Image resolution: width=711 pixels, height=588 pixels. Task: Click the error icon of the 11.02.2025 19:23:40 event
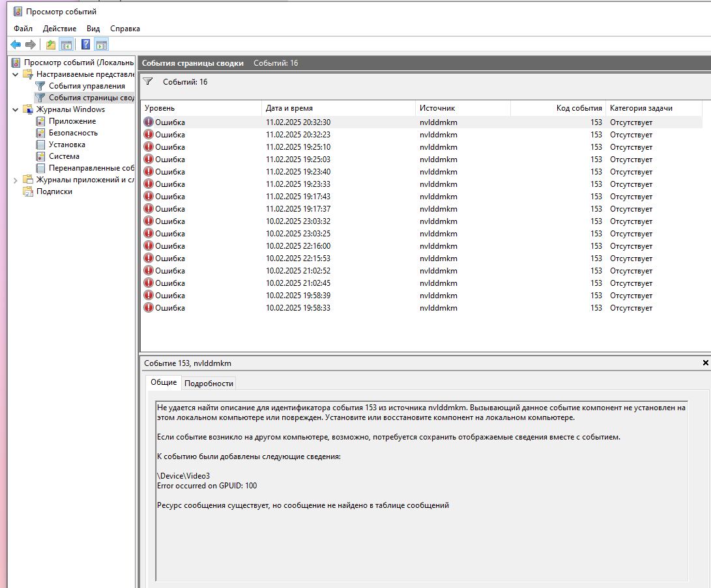(149, 172)
